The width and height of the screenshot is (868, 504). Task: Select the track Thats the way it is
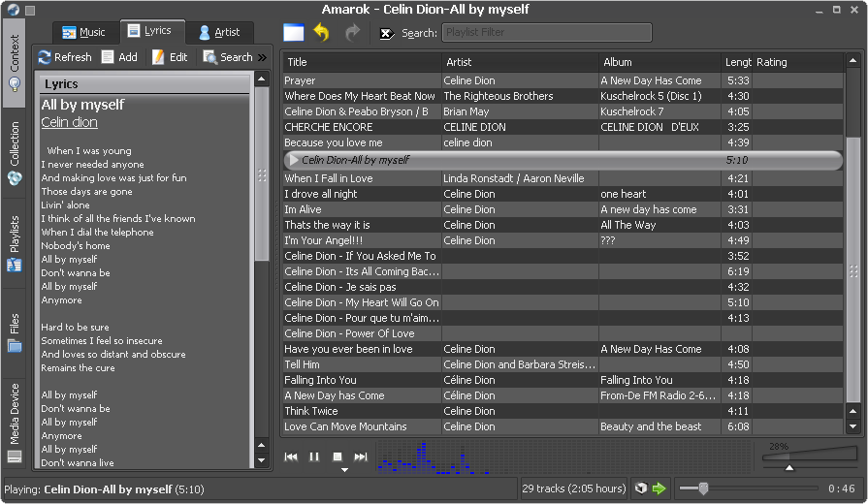[563, 225]
